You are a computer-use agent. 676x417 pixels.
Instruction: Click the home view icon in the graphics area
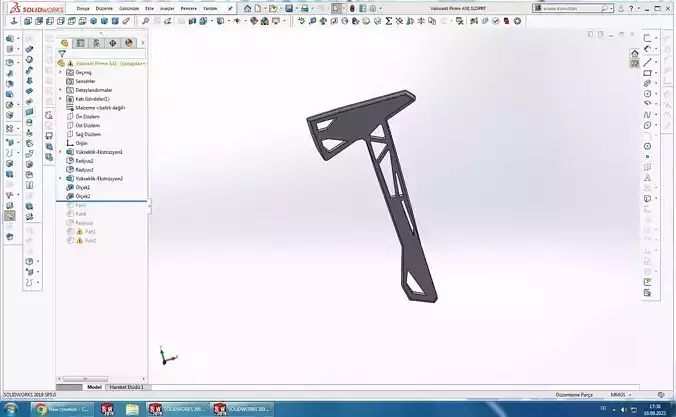(635, 53)
